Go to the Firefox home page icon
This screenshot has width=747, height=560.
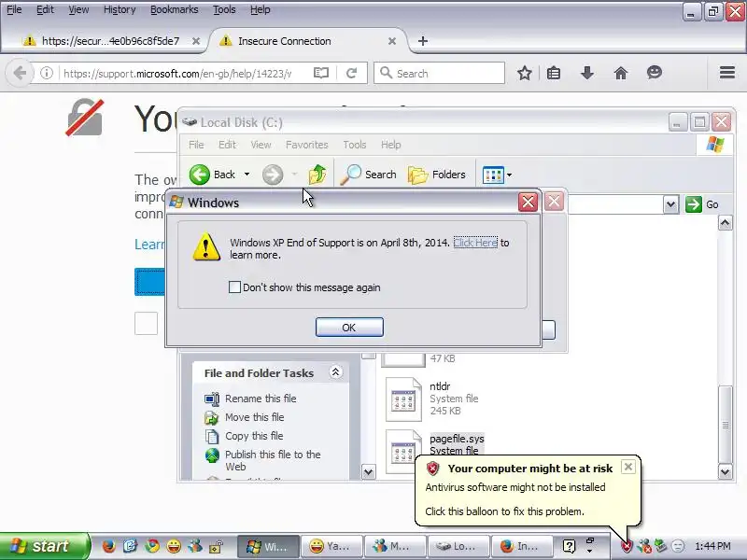coord(621,73)
